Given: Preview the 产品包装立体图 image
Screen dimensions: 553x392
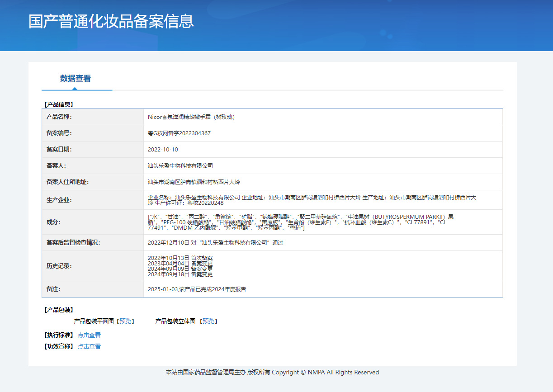Looking at the screenshot, I should pos(208,321).
